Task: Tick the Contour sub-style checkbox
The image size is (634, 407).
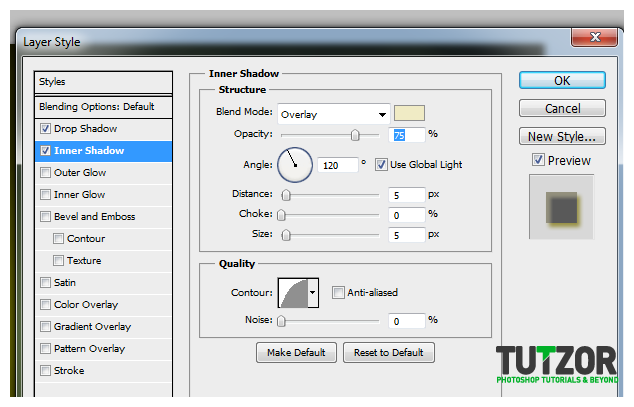Action: point(59,239)
